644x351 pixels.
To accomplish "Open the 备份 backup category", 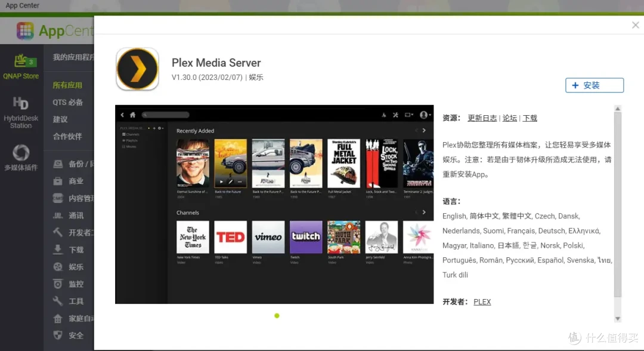I will [x=73, y=164].
